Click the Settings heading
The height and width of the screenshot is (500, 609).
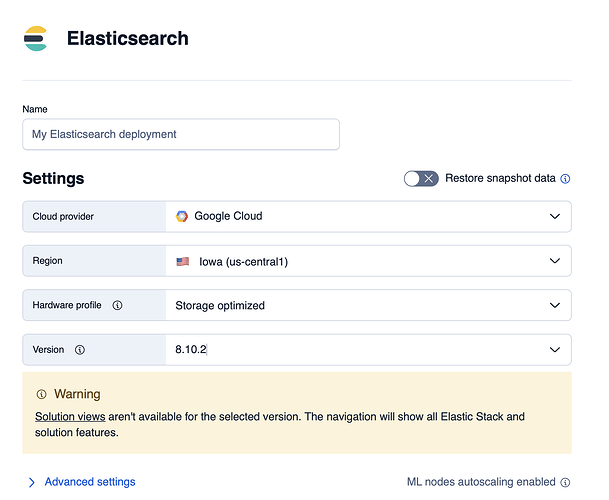pos(53,179)
